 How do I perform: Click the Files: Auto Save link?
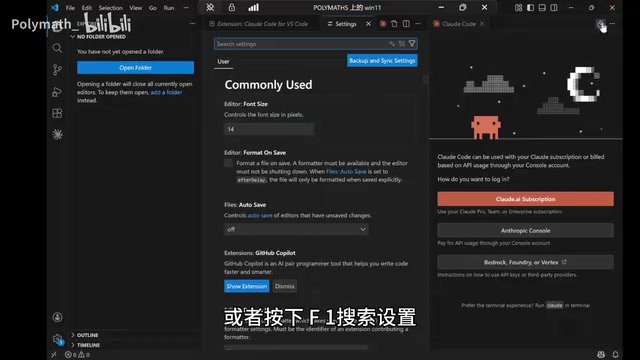[346, 171]
